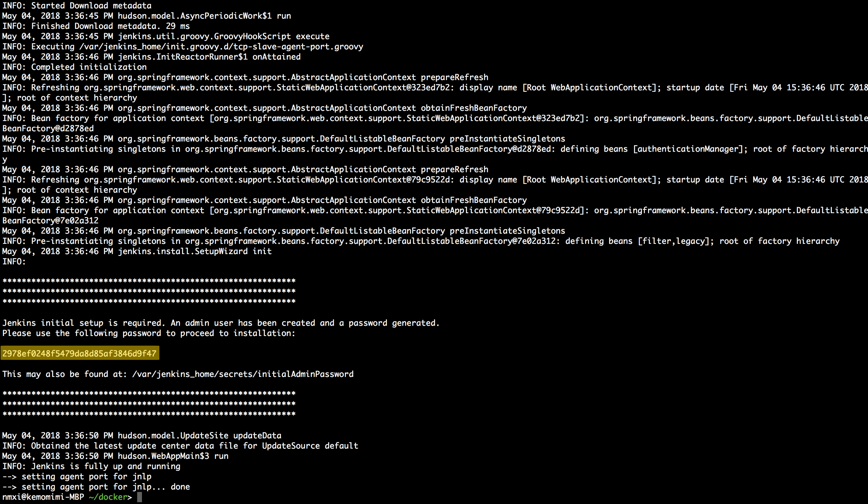
Task: Click the terminal cursor block at the prompt
Action: [140, 497]
